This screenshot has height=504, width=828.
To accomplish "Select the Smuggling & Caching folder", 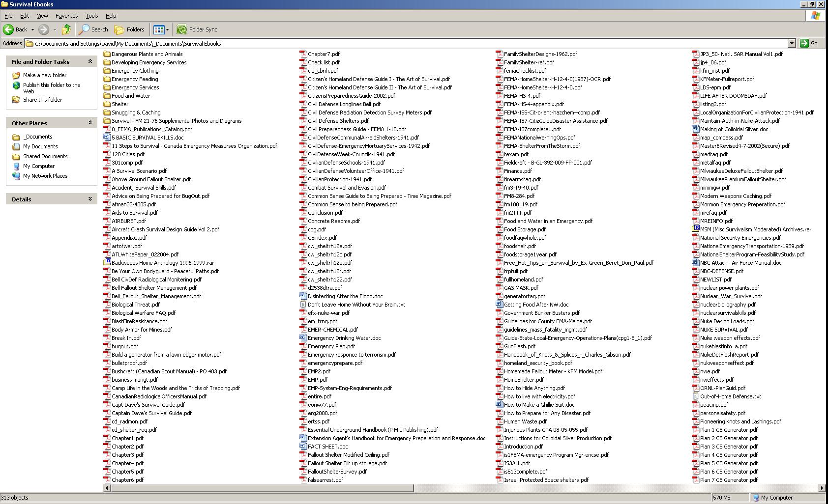I will tap(136, 112).
